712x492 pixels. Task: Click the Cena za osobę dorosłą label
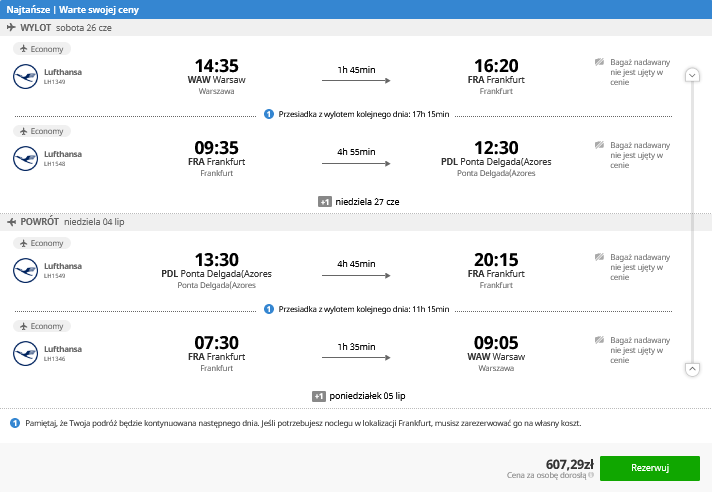point(547,476)
